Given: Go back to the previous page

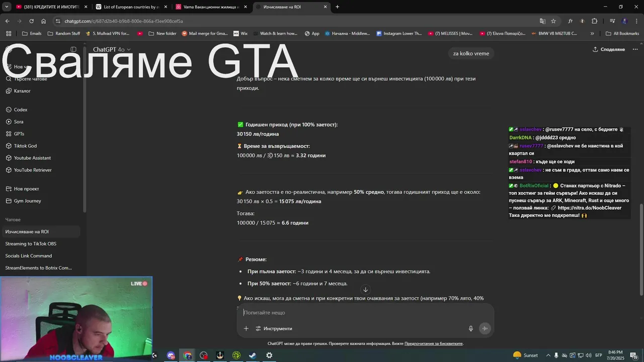Looking at the screenshot, I should (7, 21).
